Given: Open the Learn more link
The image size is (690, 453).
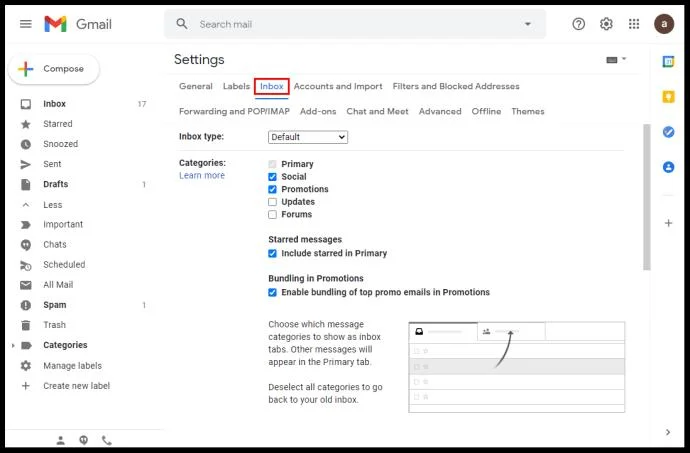Looking at the screenshot, I should pos(202,175).
